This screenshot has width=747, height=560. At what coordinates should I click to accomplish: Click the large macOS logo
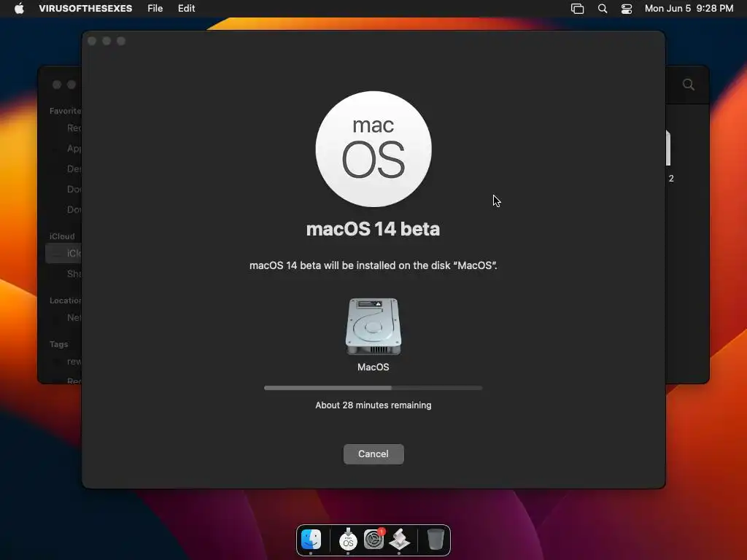[373, 149]
